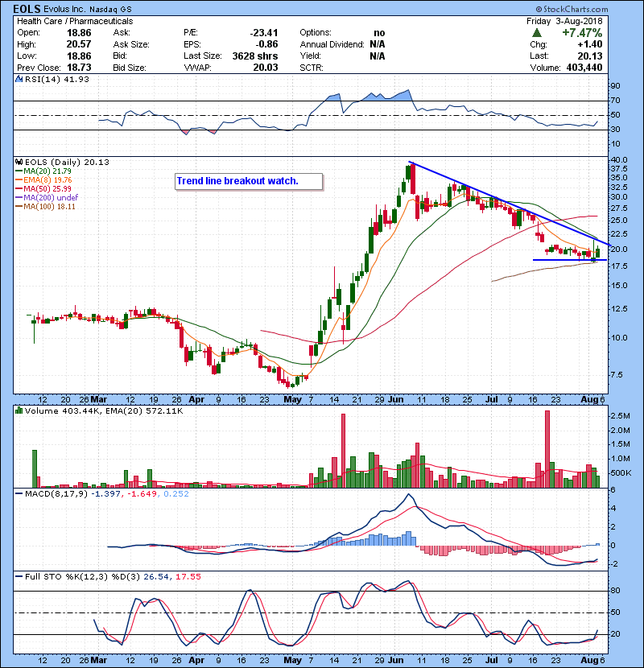Click the Nasdaq GS exchange label
The height and width of the screenshot is (668, 644).
point(110,9)
